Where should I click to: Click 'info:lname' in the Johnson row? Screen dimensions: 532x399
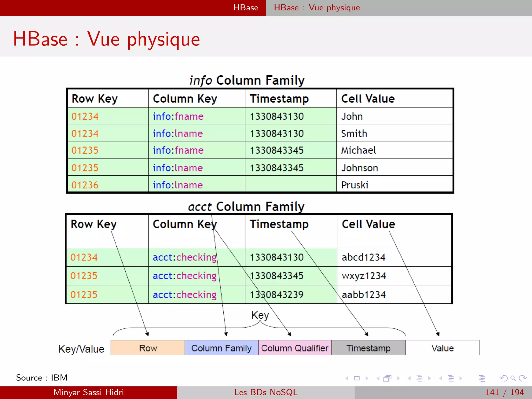[x=178, y=168]
